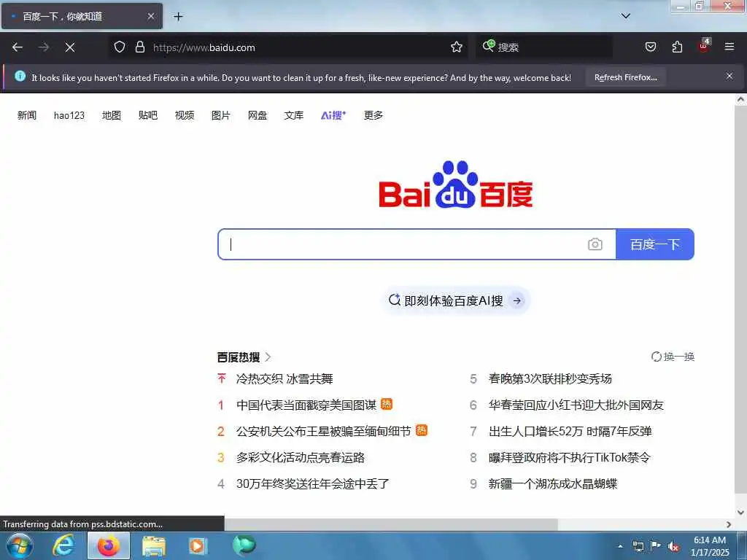747x560 pixels.
Task: Expand the 更多 navigation menu
Action: click(x=373, y=115)
